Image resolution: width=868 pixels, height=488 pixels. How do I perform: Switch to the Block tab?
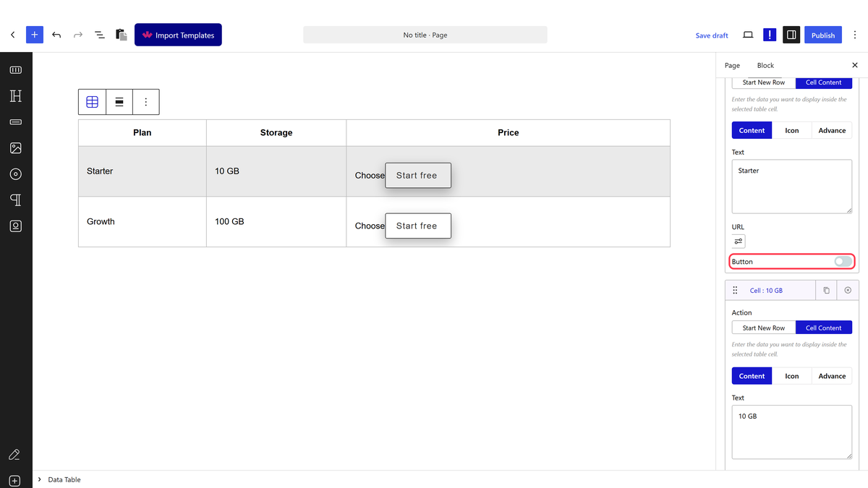tap(765, 65)
